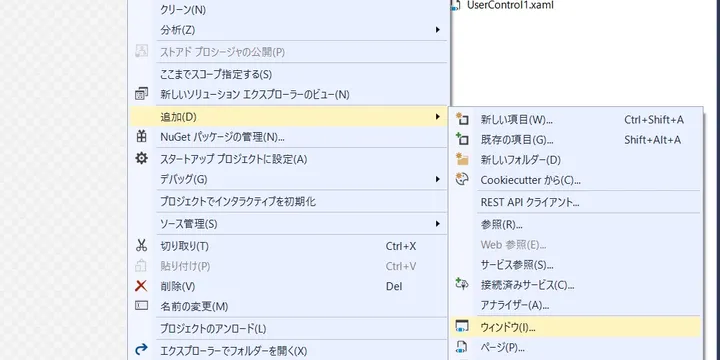This screenshot has height=360, width=720.
Task: Click the connected services icon
Action: 461,284
